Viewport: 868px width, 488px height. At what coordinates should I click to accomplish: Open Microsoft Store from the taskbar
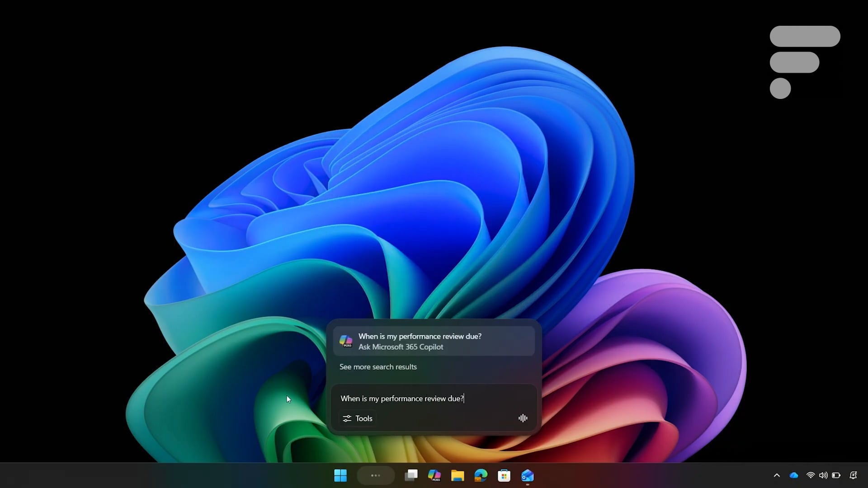pos(504,475)
